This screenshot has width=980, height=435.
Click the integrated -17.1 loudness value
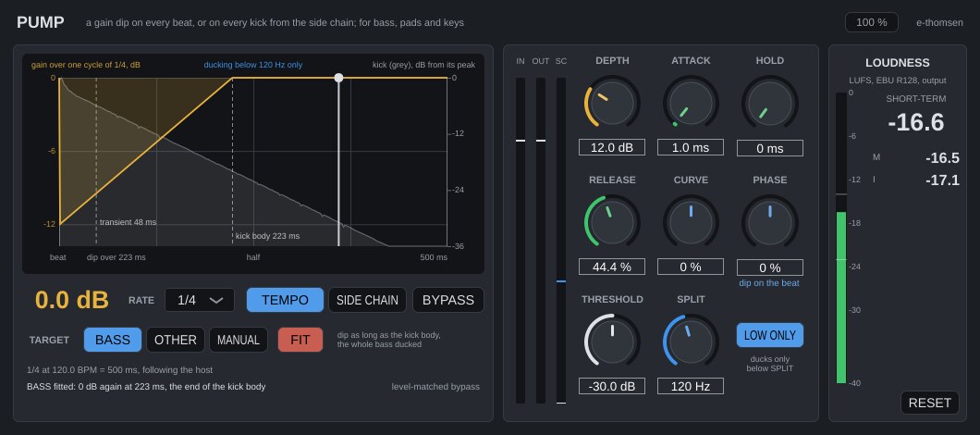pyautogui.click(x=942, y=180)
